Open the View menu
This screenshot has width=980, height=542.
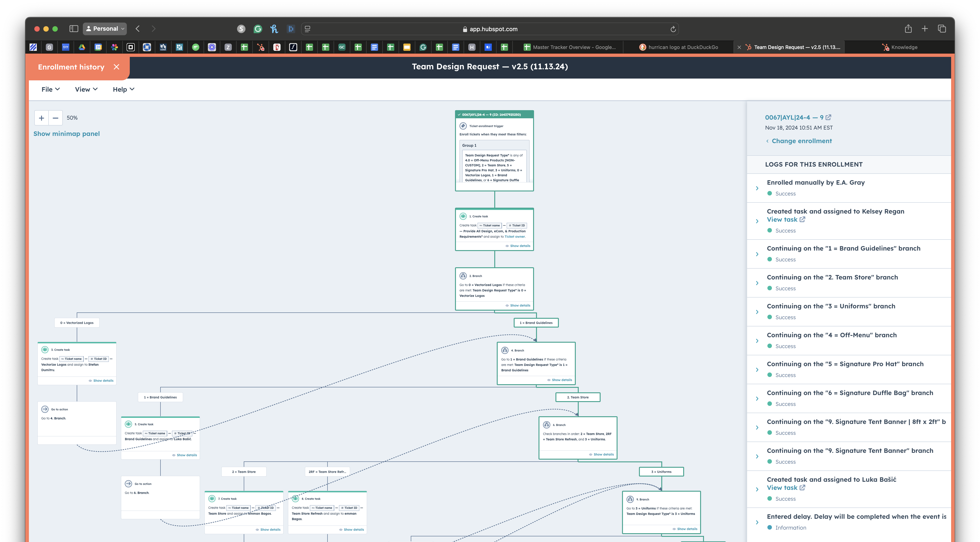[86, 89]
